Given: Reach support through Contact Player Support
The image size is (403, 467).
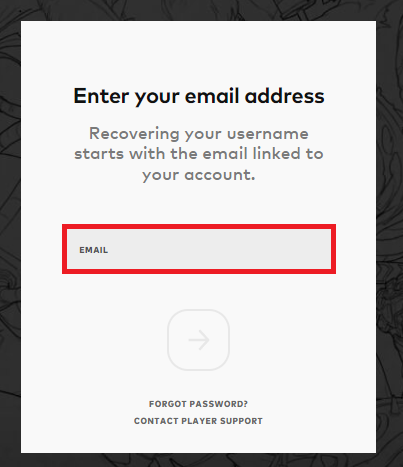Looking at the screenshot, I should [x=198, y=421].
